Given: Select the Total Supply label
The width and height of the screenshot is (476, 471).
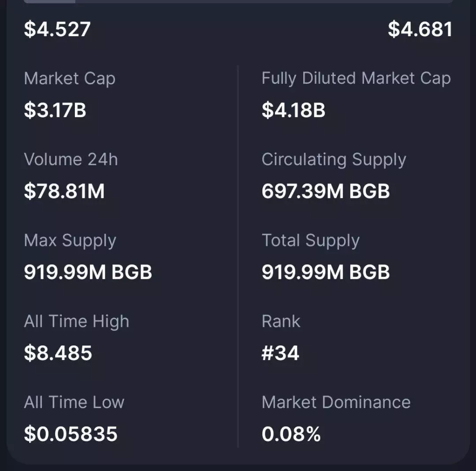Looking at the screenshot, I should tap(311, 241).
